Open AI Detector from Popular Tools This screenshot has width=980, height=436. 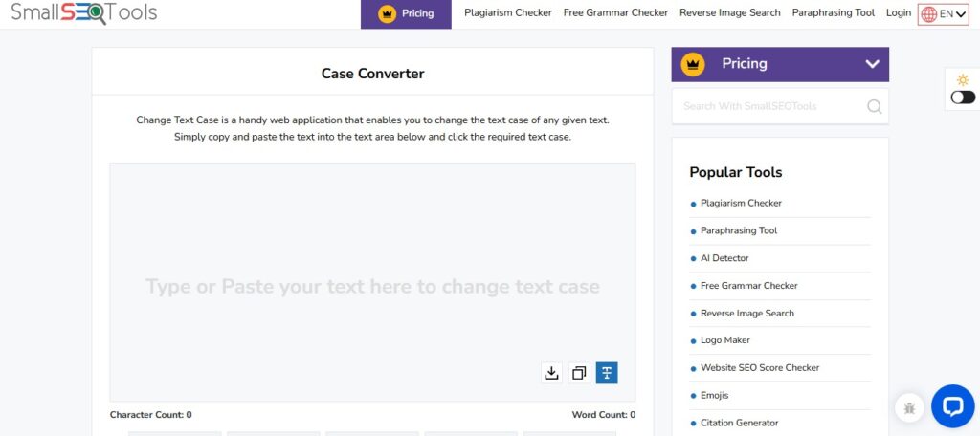tap(724, 258)
